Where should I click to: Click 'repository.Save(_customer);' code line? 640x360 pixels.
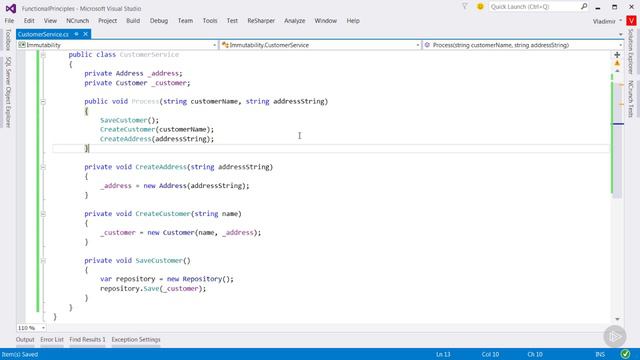point(153,289)
